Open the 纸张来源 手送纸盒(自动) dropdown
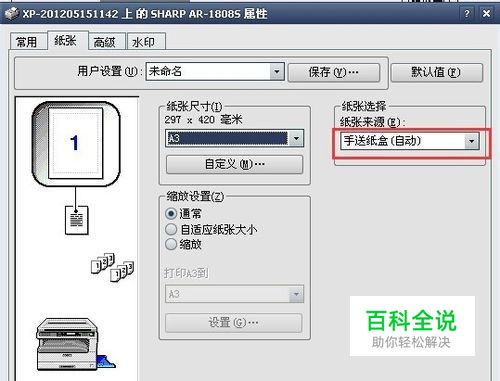The image size is (500, 381). click(410, 141)
